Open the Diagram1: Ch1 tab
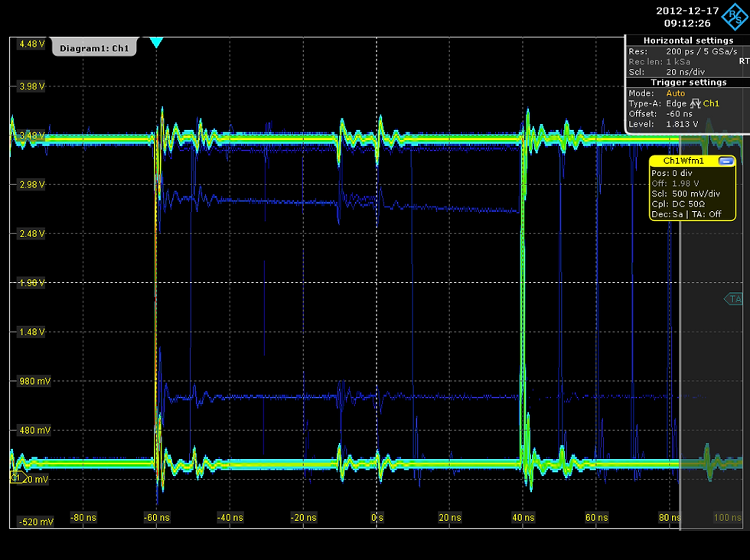The width and height of the screenshot is (750, 560). 94,48
